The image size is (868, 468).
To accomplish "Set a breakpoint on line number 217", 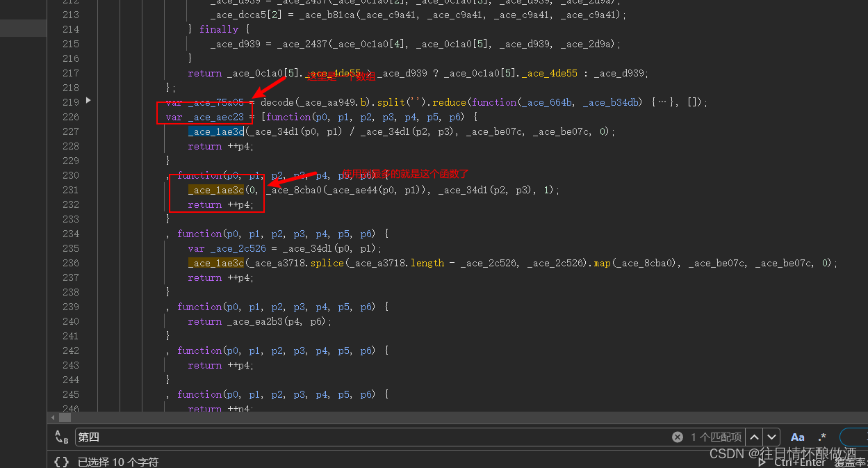I will coord(71,73).
